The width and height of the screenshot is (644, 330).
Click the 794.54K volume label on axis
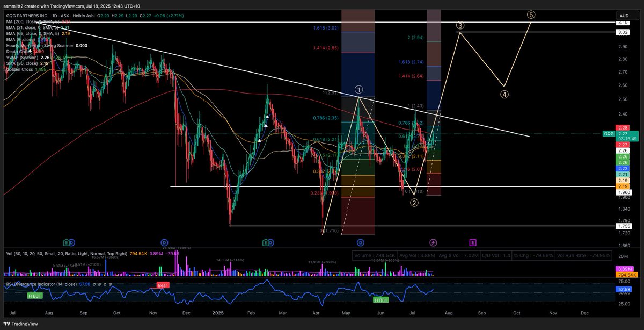coord(626,275)
